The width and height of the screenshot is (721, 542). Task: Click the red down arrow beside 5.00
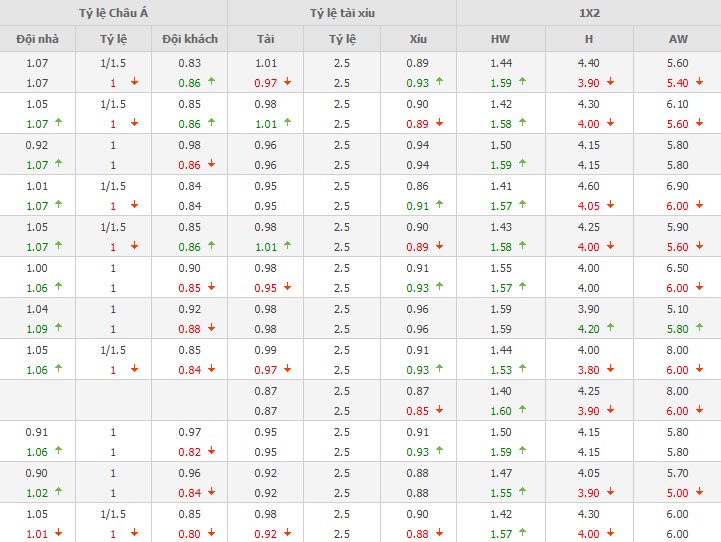click(699, 493)
